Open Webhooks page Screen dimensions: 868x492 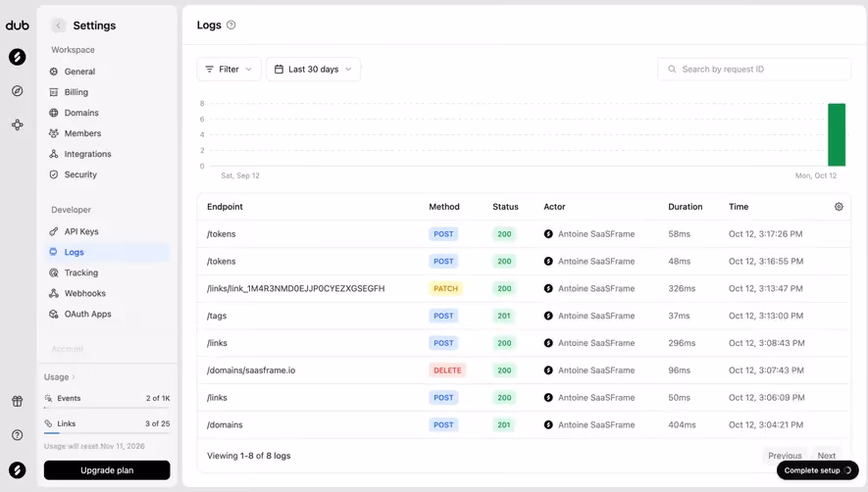[107, 293]
